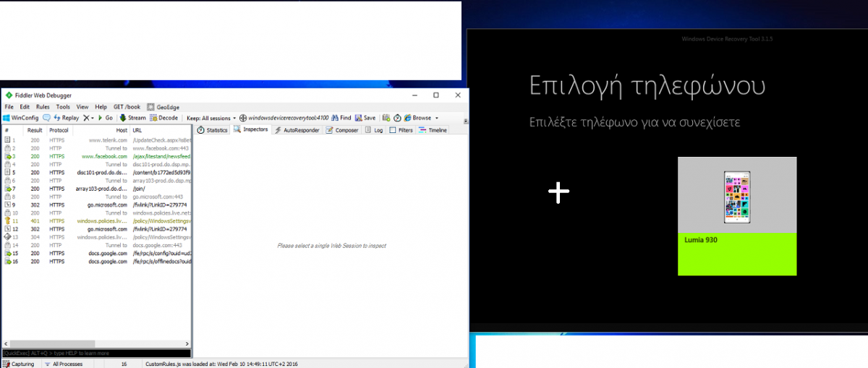Select session 11 with 401 result
This screenshot has width=868, height=368.
[x=96, y=221]
